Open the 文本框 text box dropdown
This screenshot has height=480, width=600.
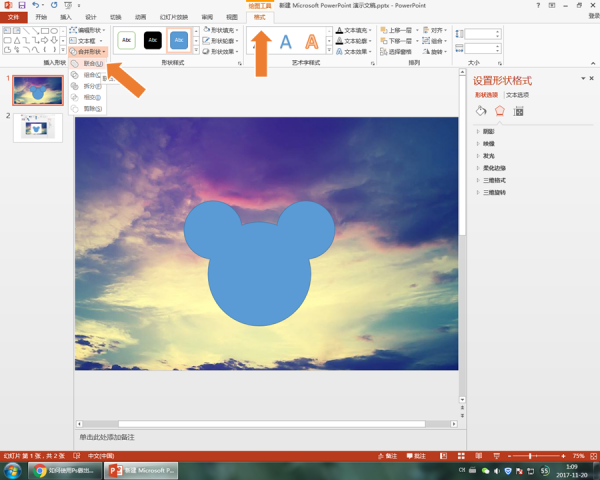(86, 41)
